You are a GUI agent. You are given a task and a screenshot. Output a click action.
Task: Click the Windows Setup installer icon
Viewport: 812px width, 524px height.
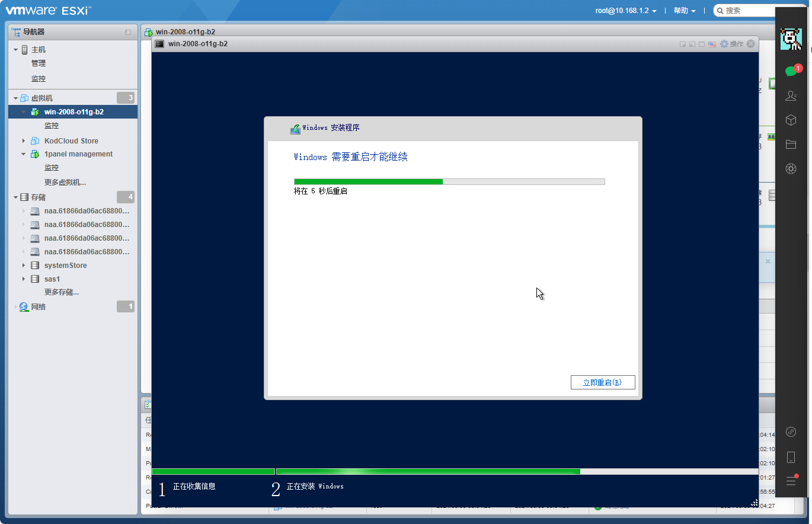click(x=295, y=129)
